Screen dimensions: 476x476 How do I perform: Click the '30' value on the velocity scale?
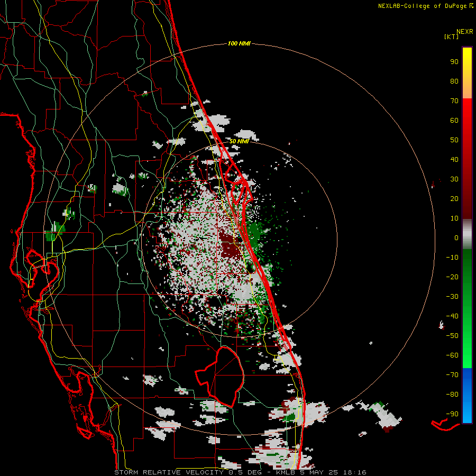click(454, 179)
